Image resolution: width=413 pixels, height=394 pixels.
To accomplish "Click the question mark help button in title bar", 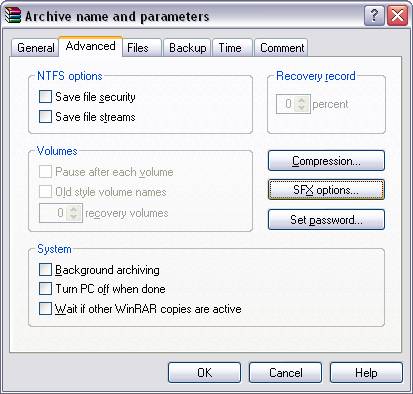I will [374, 15].
